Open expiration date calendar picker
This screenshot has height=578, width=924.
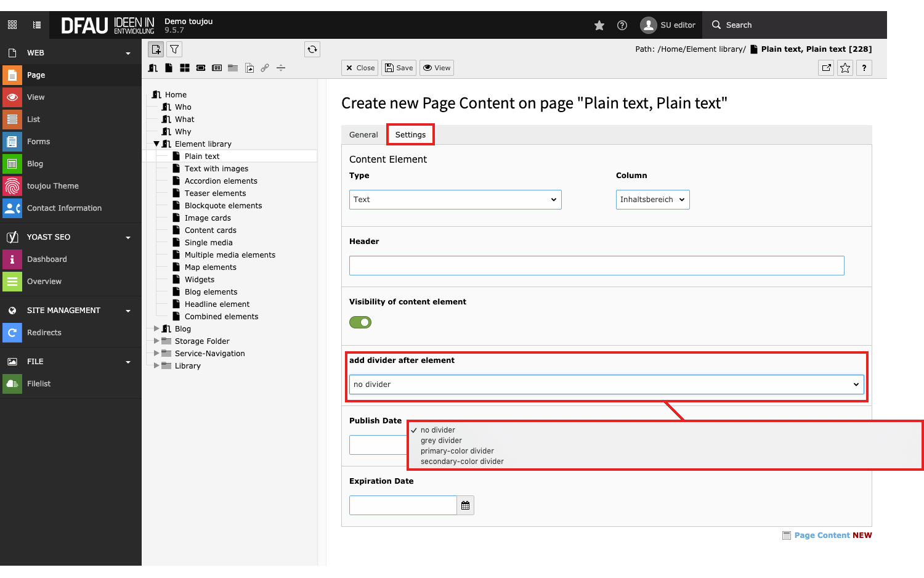(465, 505)
